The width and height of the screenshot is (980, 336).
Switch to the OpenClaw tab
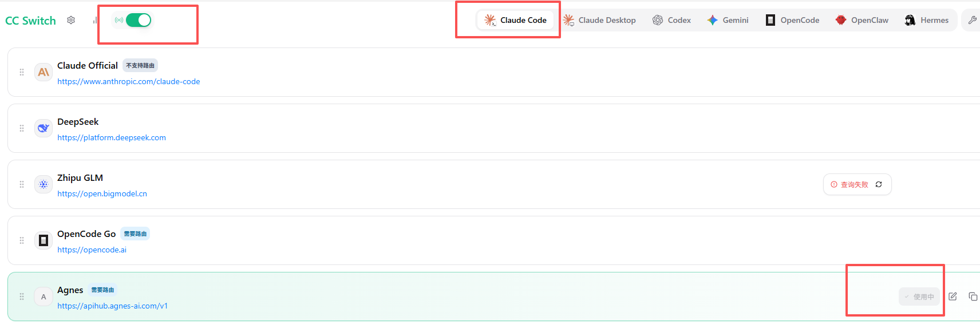(862, 20)
